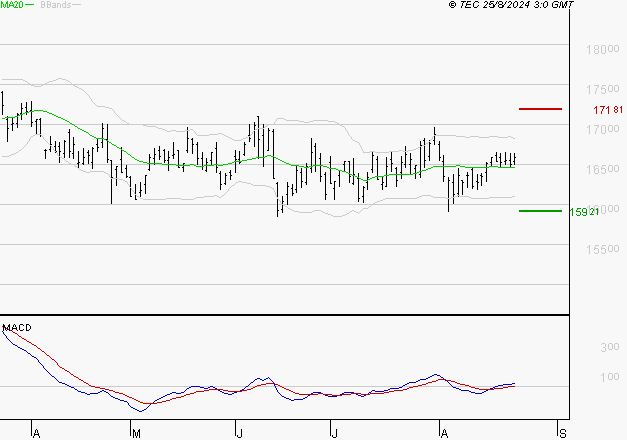Click the MA20 legend label
627x440 pixels.
[12, 4]
